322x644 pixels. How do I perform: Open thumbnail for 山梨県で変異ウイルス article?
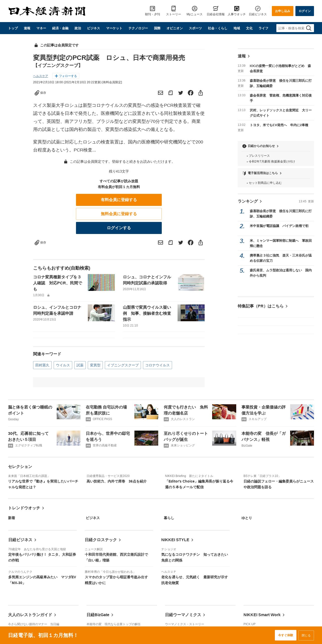pos(191,313)
